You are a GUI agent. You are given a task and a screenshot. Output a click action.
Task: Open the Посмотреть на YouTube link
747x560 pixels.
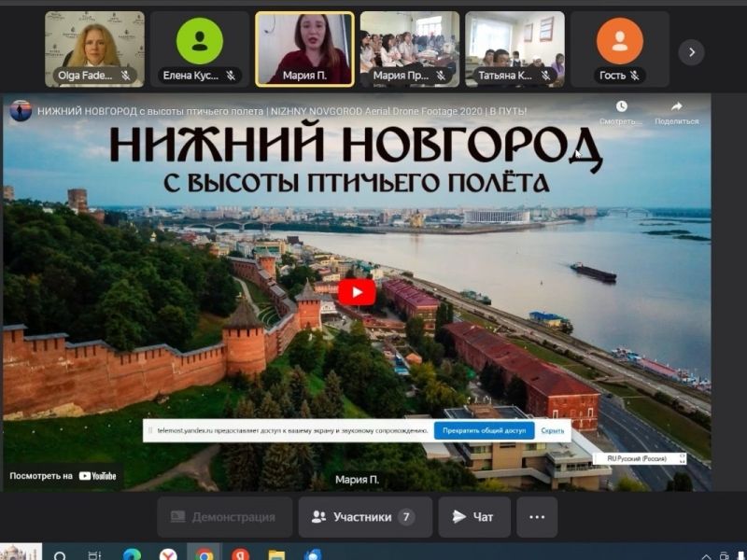coord(63,476)
